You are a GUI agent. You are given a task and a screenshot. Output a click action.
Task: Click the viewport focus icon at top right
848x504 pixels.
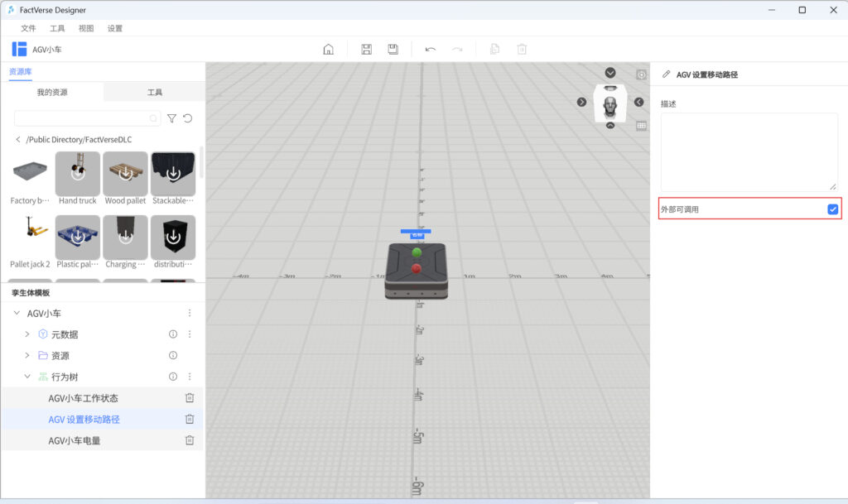click(x=642, y=74)
